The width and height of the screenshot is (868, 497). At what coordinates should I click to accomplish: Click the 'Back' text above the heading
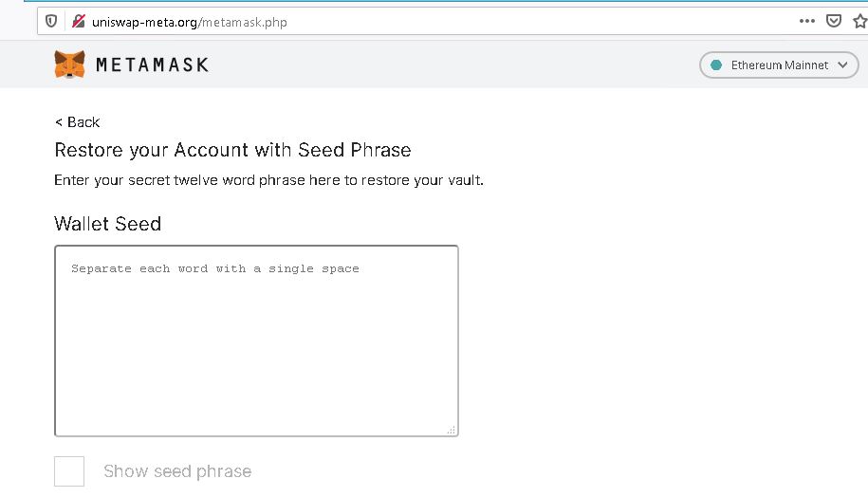(x=83, y=121)
